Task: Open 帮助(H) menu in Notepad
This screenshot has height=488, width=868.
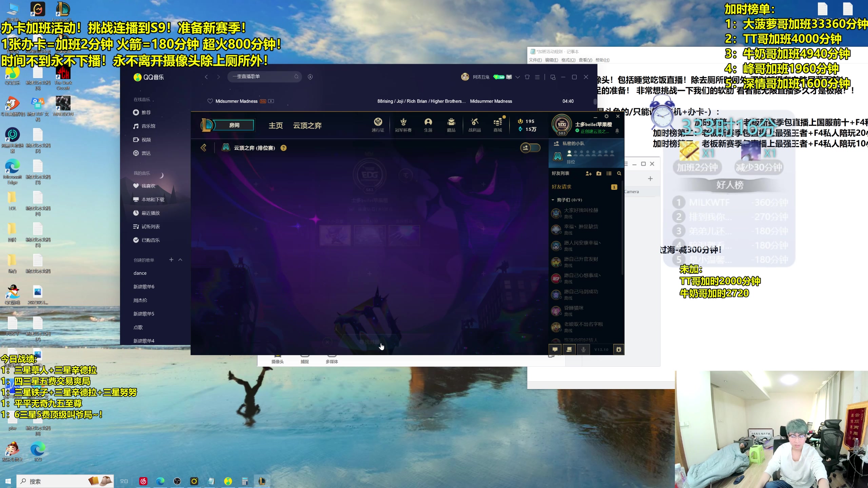Action: click(603, 60)
